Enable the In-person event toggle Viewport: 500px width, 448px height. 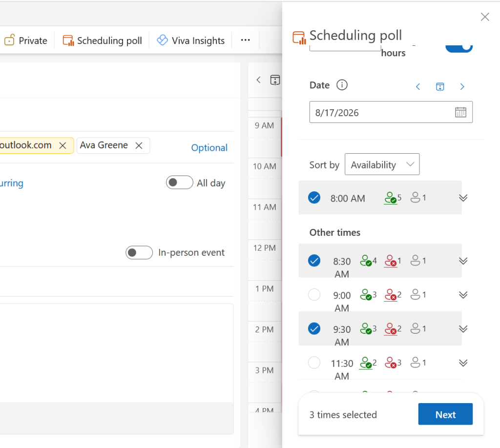[139, 253]
